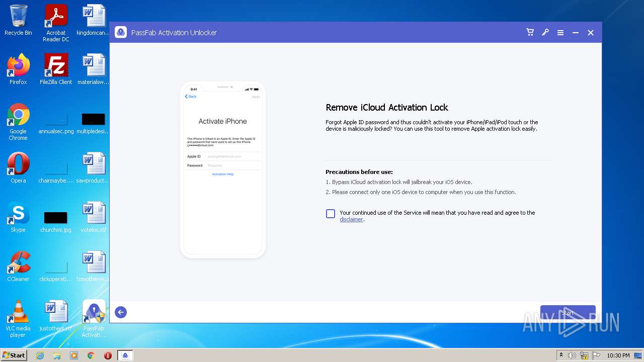Screen dimensions: 644x362
Task: Open PassFab Activation desktop shortcut
Action: point(94,319)
